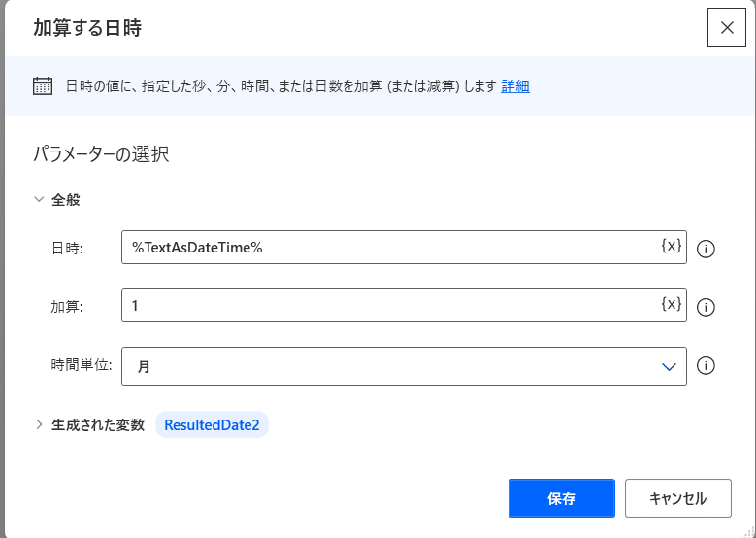Click the down arrow of 時間単位 combo box
This screenshot has height=538, width=756.
click(669, 367)
